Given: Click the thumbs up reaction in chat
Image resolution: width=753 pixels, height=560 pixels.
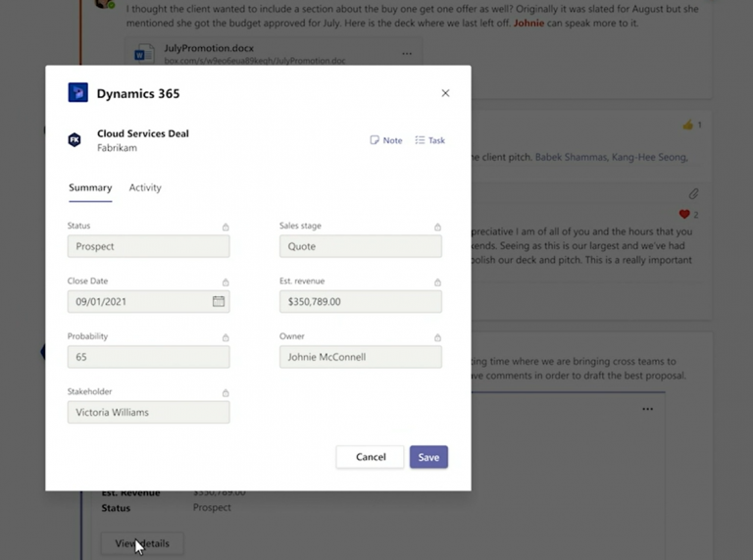Looking at the screenshot, I should [688, 125].
